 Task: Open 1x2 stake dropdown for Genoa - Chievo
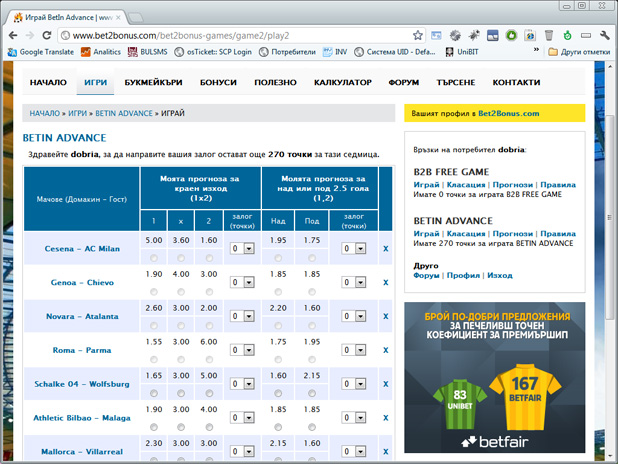tap(242, 283)
